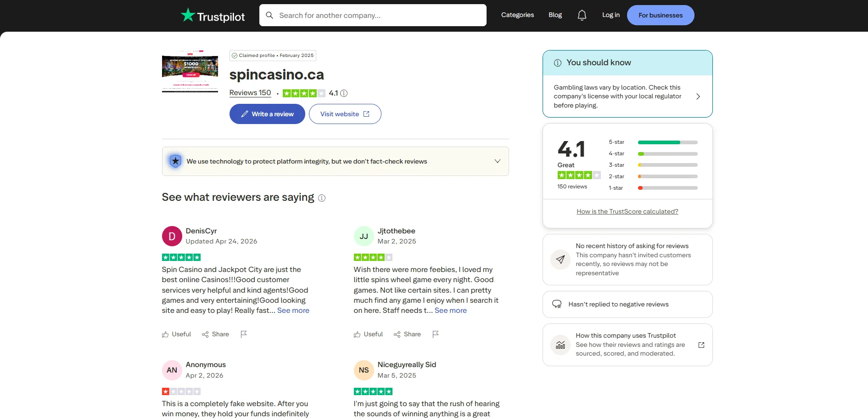Click the info icon in You should know
The width and height of the screenshot is (868, 419).
pyautogui.click(x=558, y=63)
